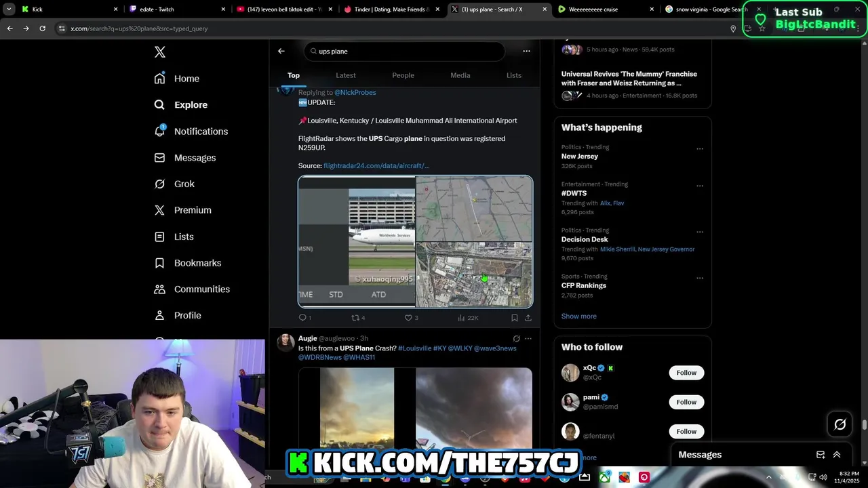
Task: Open Augie's profile avatar
Action: pyautogui.click(x=285, y=342)
